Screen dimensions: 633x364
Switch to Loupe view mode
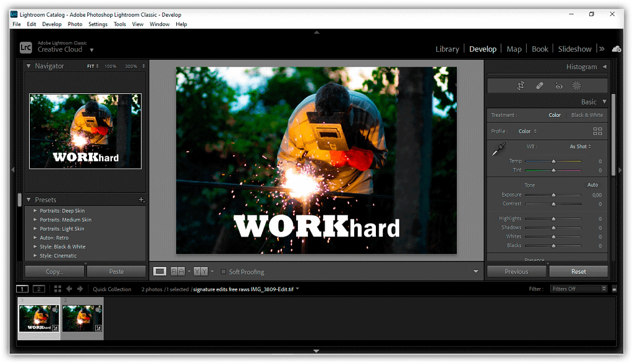[159, 271]
